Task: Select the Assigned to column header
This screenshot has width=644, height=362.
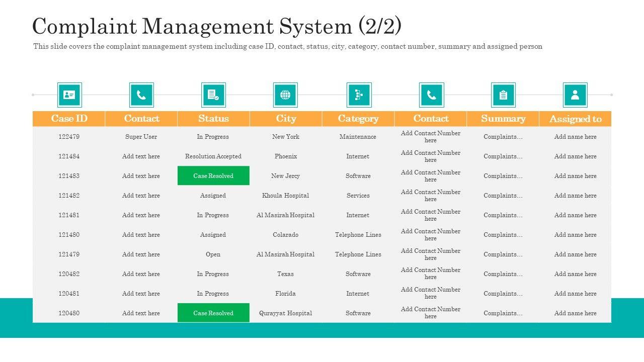Action: click(575, 119)
